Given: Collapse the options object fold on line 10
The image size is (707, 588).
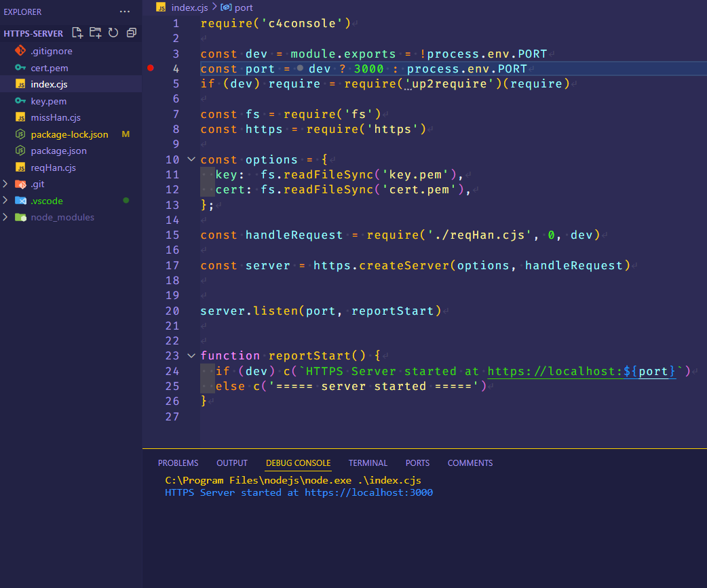Looking at the screenshot, I should (191, 159).
